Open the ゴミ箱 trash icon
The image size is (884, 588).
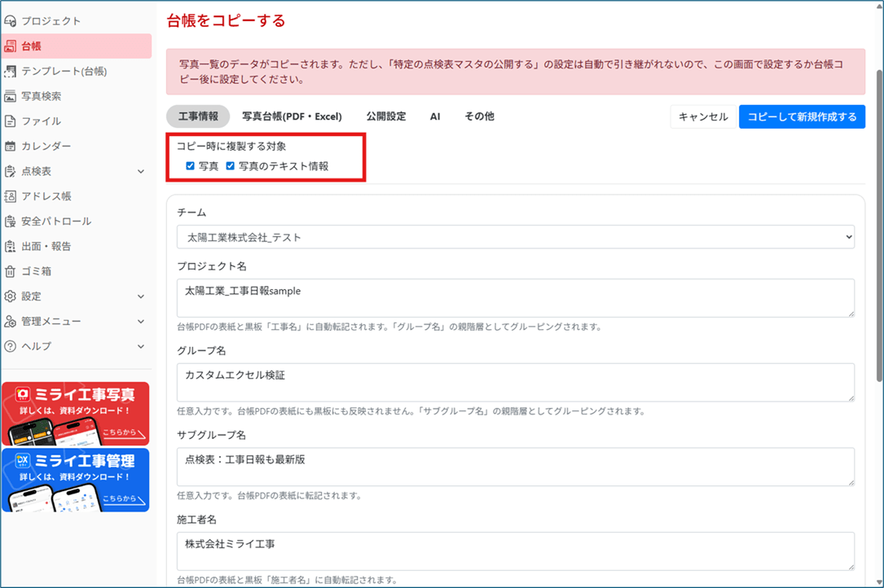11,271
